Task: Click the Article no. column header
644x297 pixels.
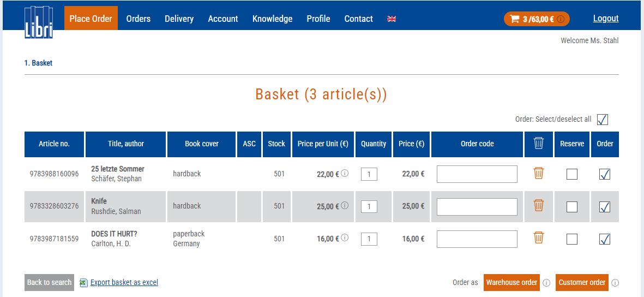Action: point(54,144)
